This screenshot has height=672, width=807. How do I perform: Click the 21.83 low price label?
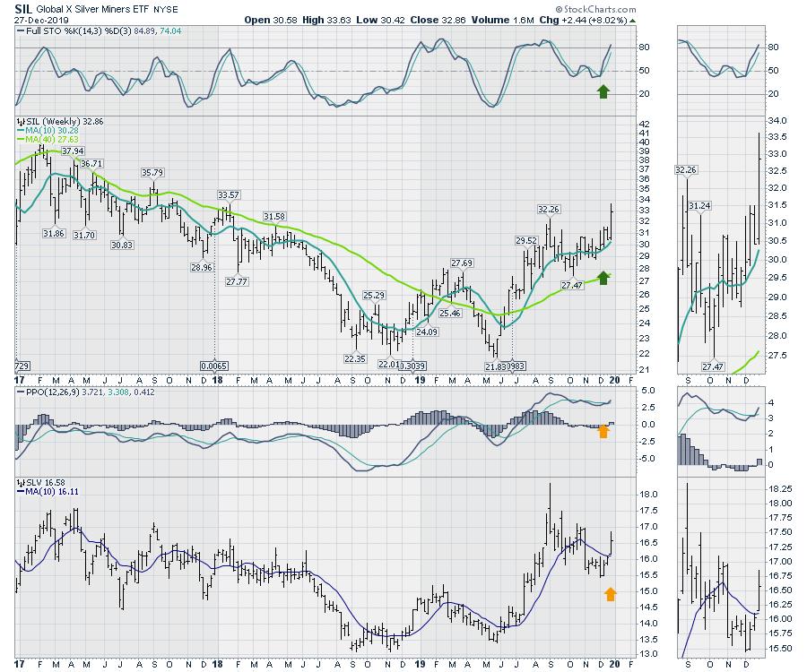click(496, 366)
